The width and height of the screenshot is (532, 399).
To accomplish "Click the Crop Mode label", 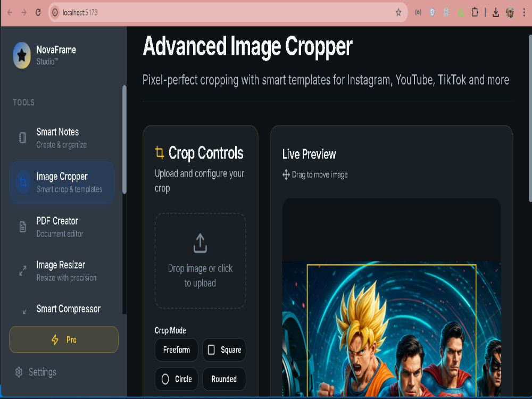I will (170, 330).
